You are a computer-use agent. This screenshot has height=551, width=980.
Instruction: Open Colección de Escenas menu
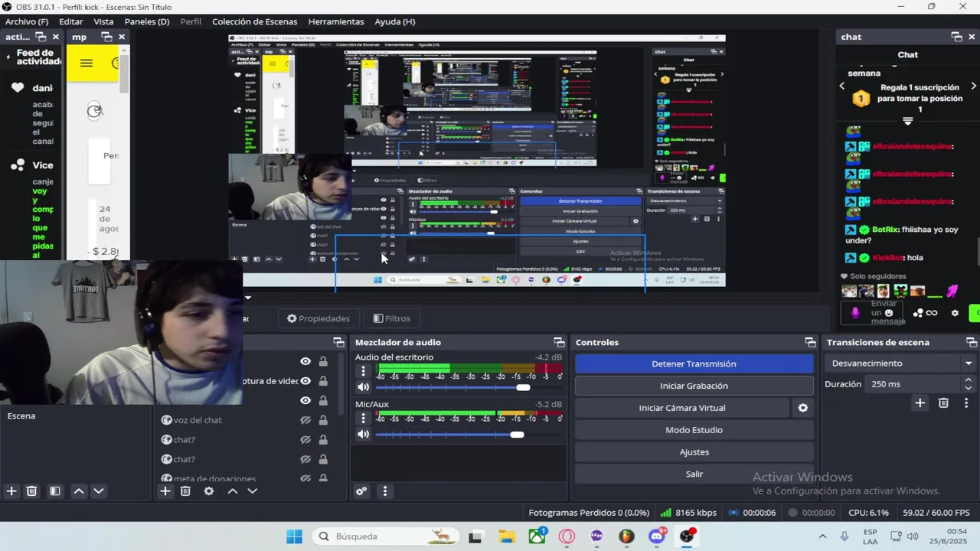coord(256,21)
